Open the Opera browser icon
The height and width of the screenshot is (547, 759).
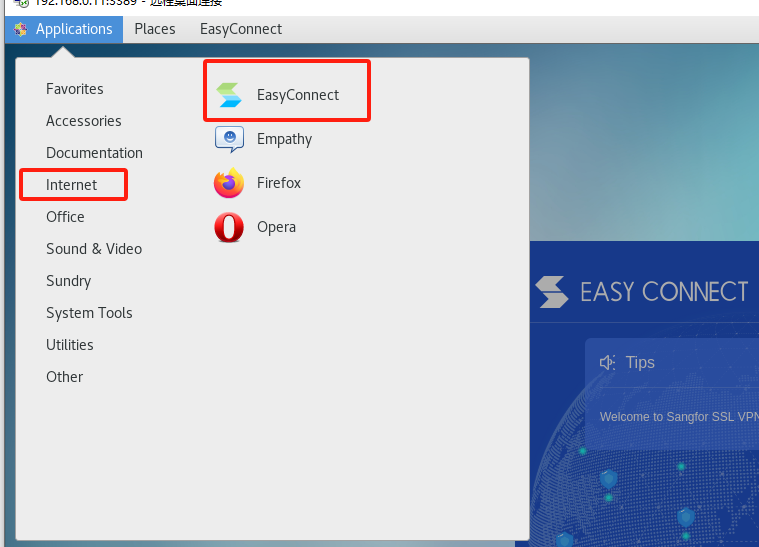point(229,227)
